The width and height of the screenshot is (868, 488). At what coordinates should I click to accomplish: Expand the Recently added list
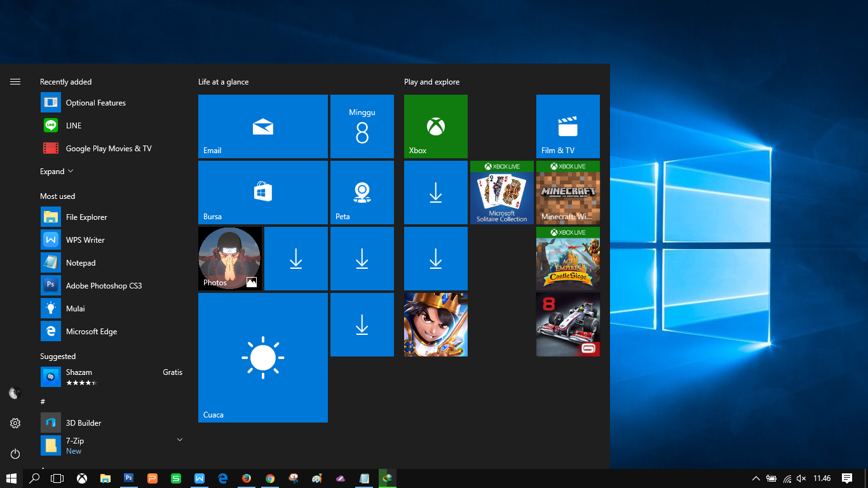[x=57, y=172]
